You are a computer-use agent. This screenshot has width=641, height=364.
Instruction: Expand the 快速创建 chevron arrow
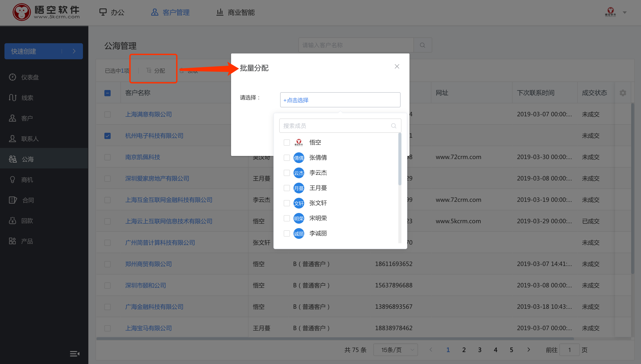(74, 51)
